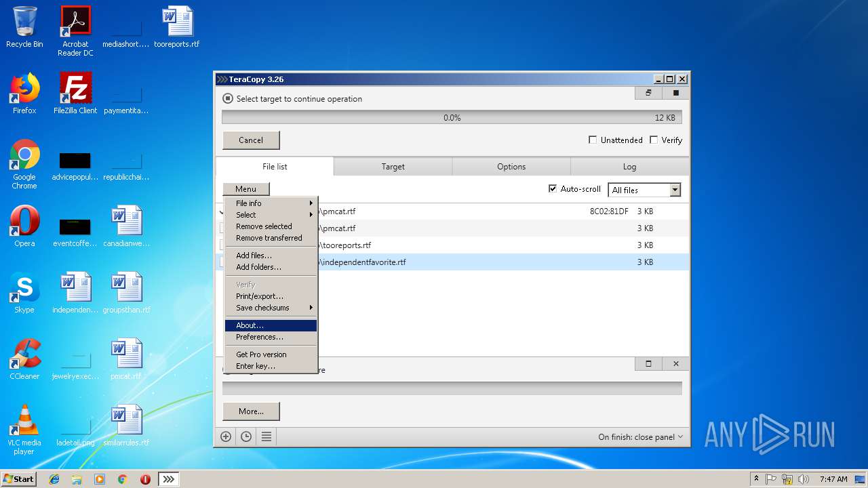Click the 8C02:81DF checksum value
This screenshot has height=488, width=868.
[609, 211]
